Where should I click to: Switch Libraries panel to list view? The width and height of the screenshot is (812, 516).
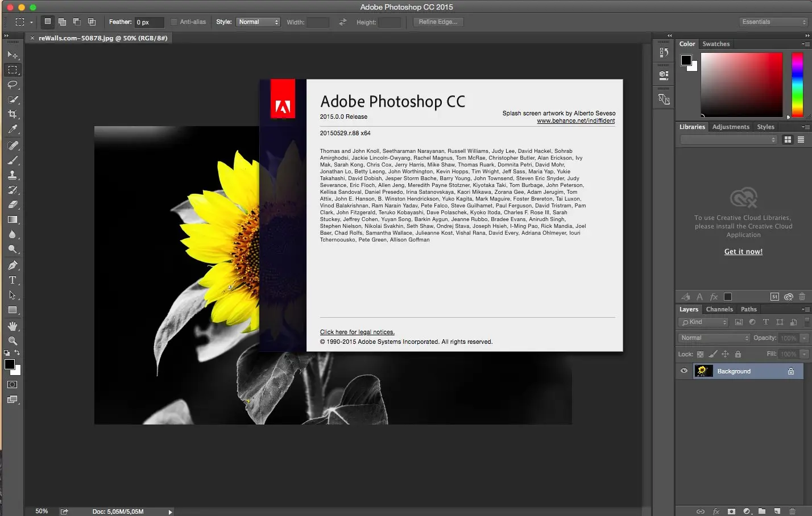(x=801, y=140)
